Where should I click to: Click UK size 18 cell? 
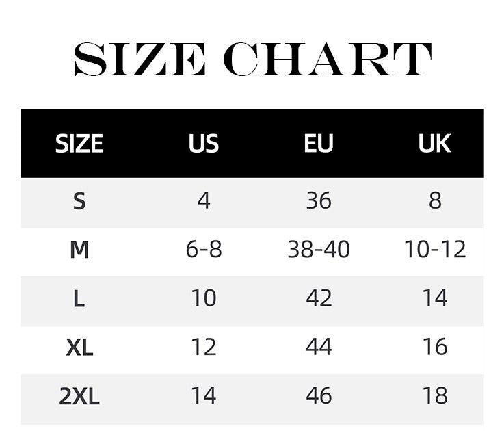coord(435,396)
